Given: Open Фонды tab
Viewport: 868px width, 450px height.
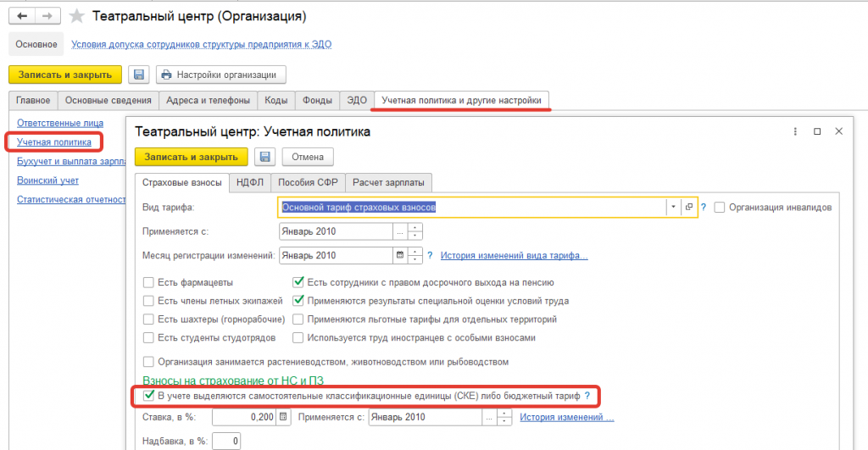Looking at the screenshot, I should click(317, 100).
